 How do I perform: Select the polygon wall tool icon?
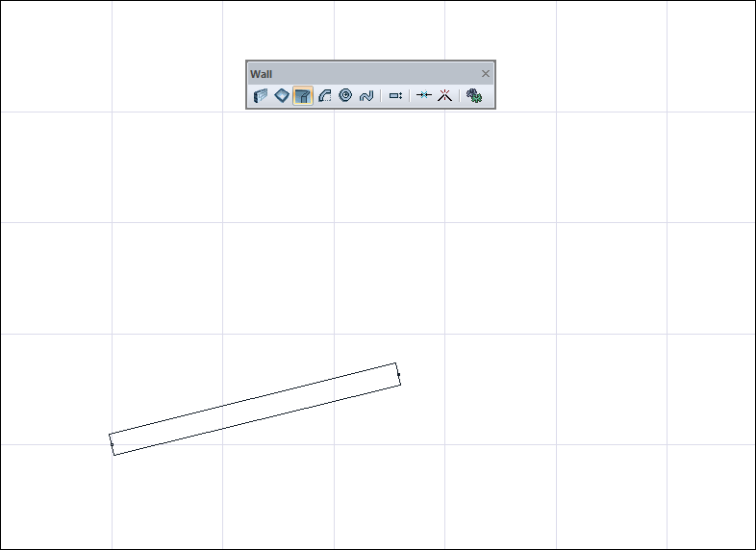[x=282, y=95]
